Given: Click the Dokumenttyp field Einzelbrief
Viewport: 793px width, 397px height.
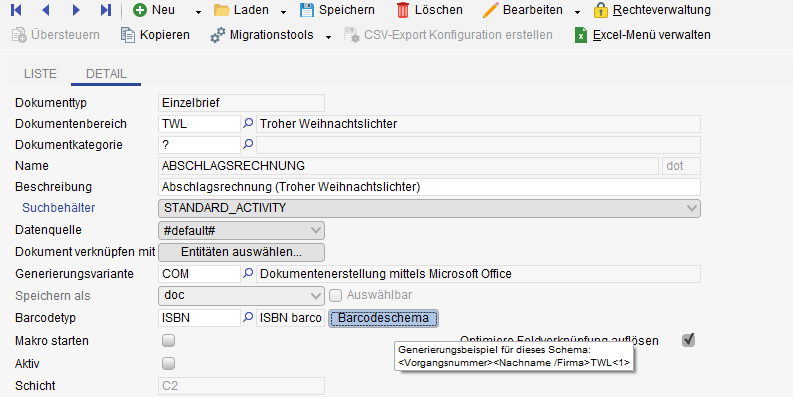Looking at the screenshot, I should pos(241,103).
